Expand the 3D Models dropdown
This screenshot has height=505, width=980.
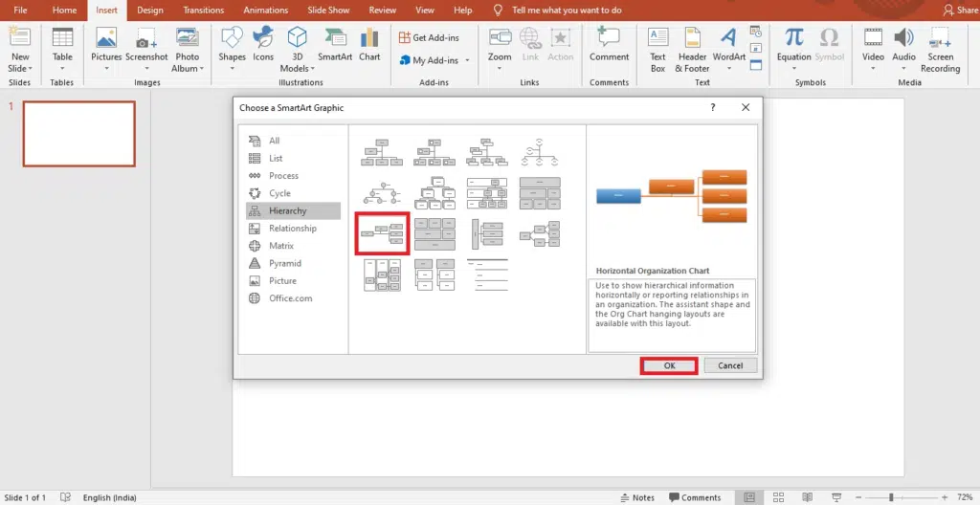point(298,68)
